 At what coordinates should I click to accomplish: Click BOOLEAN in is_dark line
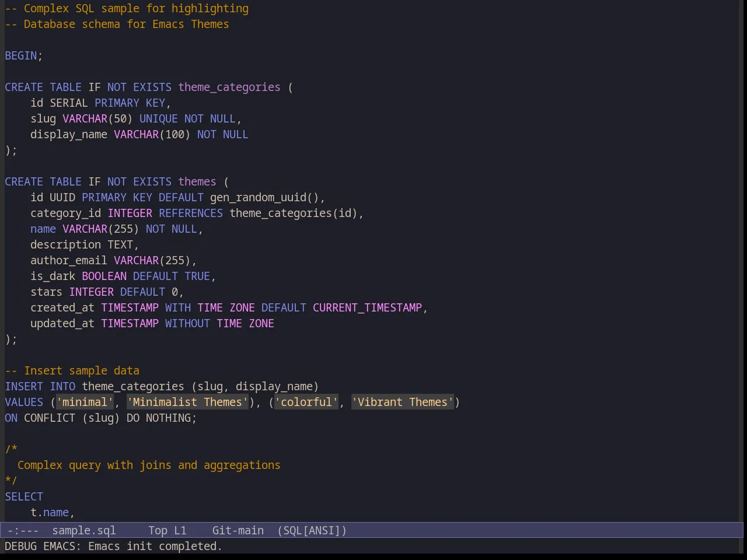pos(104,276)
